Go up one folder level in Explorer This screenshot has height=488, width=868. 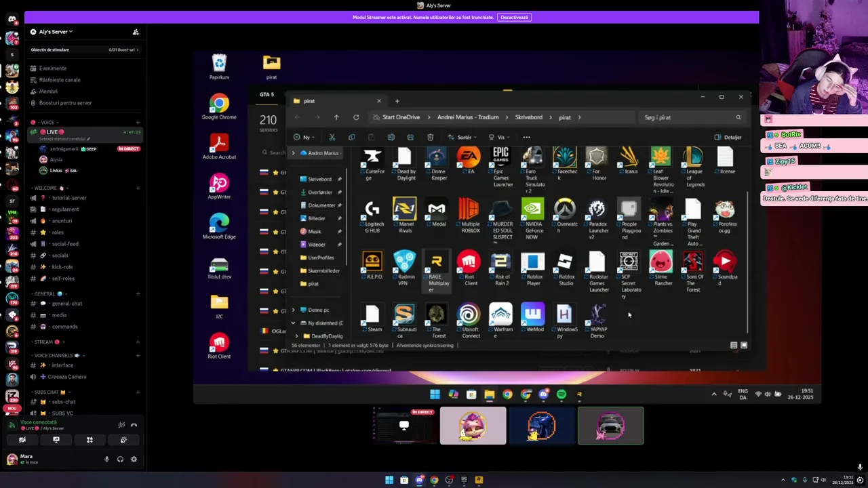[x=336, y=117]
